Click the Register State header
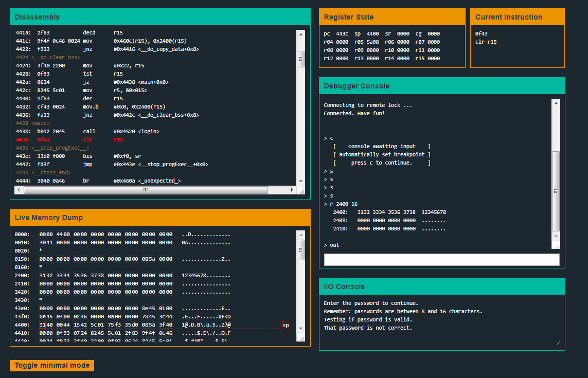The width and height of the screenshot is (588, 378). (x=392, y=17)
